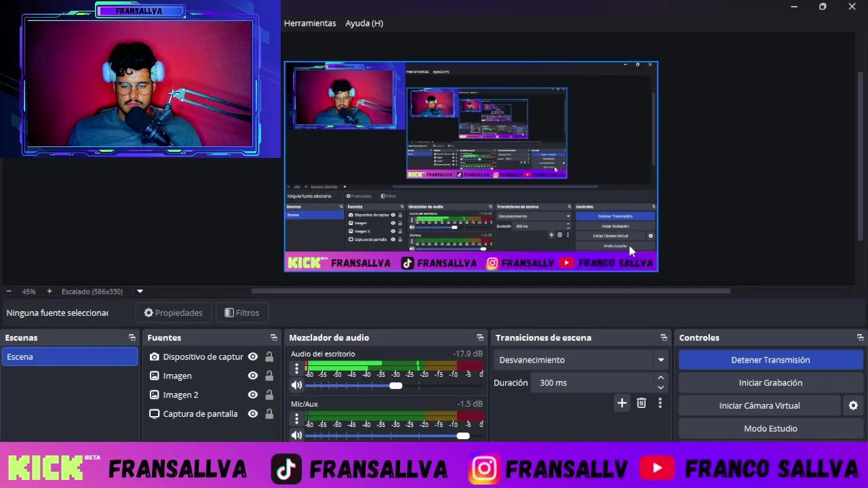Expand the Escalado (586x330) scaling dropdown

coord(140,291)
